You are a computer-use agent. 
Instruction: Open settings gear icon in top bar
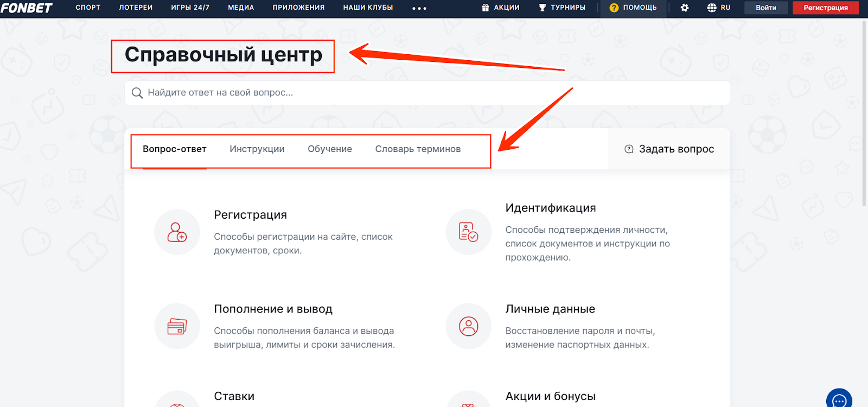(x=685, y=8)
